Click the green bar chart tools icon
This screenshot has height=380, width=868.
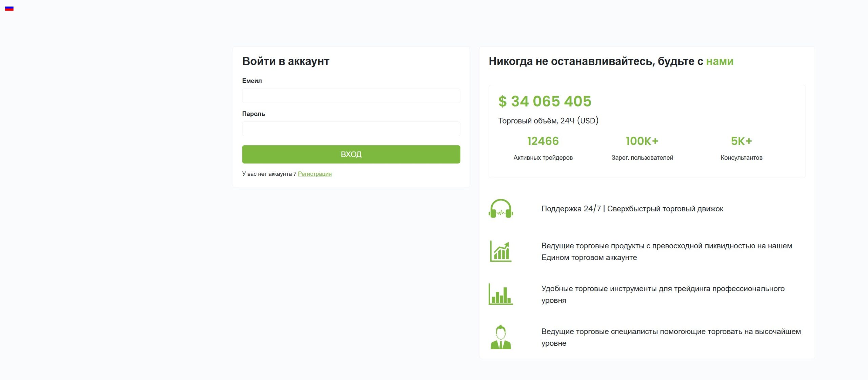tap(500, 294)
